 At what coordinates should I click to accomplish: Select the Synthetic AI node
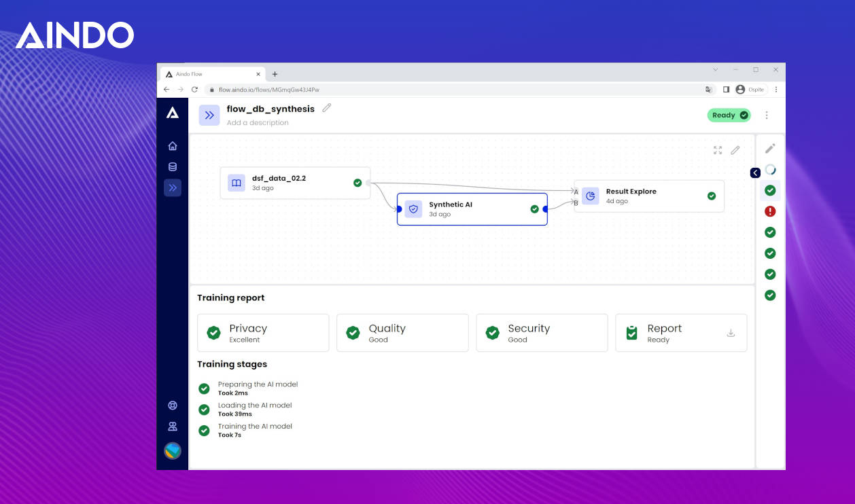click(x=472, y=209)
